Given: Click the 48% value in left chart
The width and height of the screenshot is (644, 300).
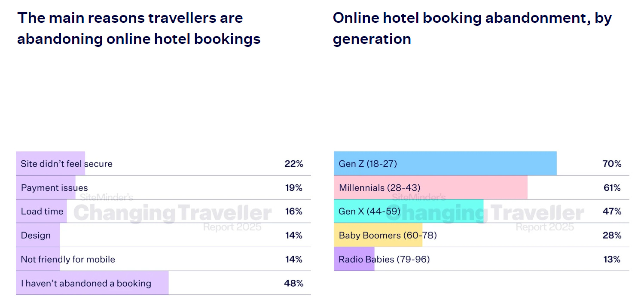Looking at the screenshot, I should [x=293, y=284].
